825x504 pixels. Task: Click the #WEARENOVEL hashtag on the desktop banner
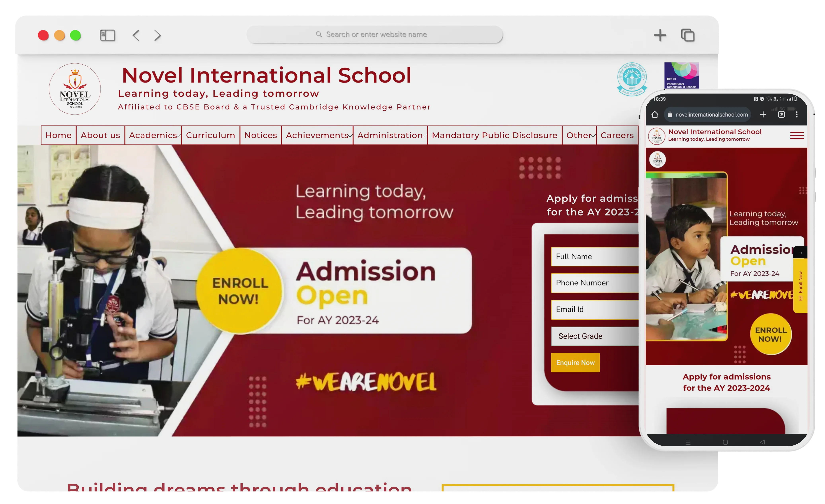[x=366, y=382]
